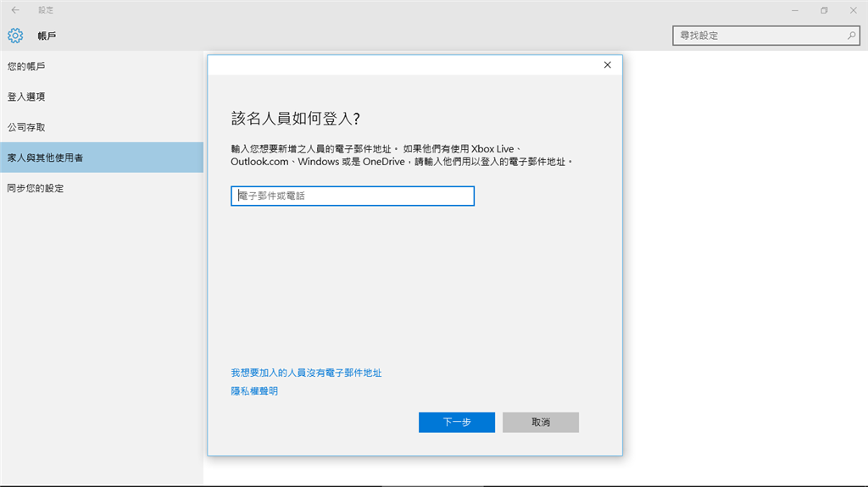Open 您的帳戶 settings page
This screenshot has height=487, width=868.
click(x=102, y=66)
